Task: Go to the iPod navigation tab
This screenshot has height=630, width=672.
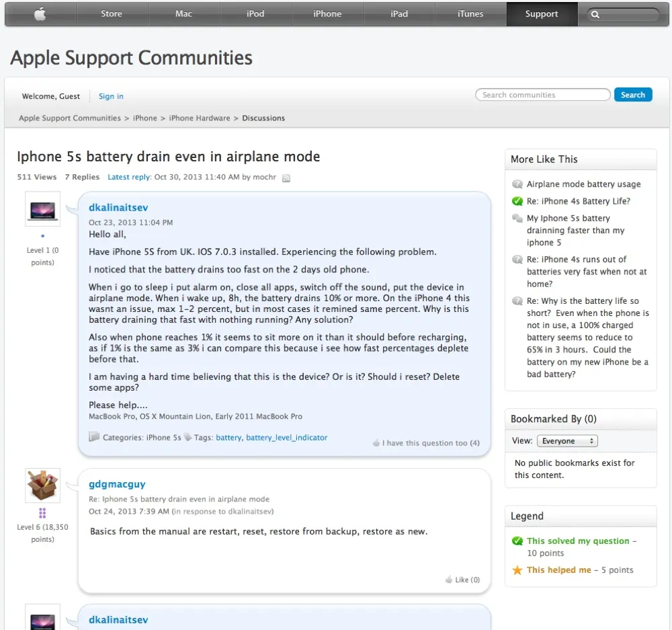Action: [255, 13]
